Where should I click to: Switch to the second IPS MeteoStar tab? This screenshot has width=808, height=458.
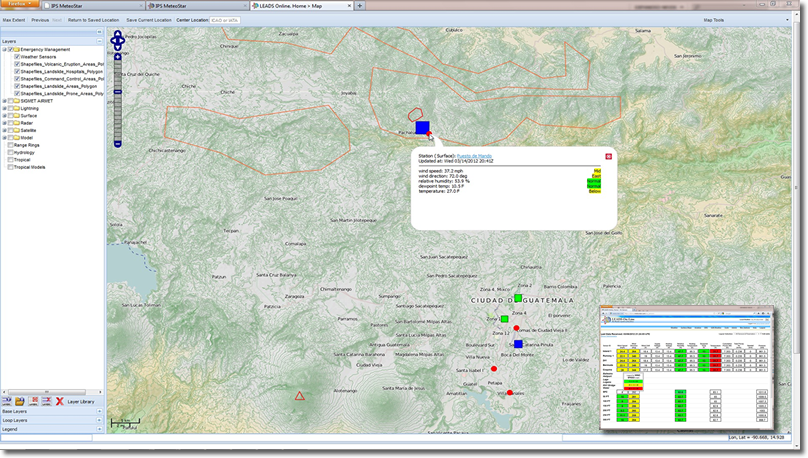coord(196,6)
